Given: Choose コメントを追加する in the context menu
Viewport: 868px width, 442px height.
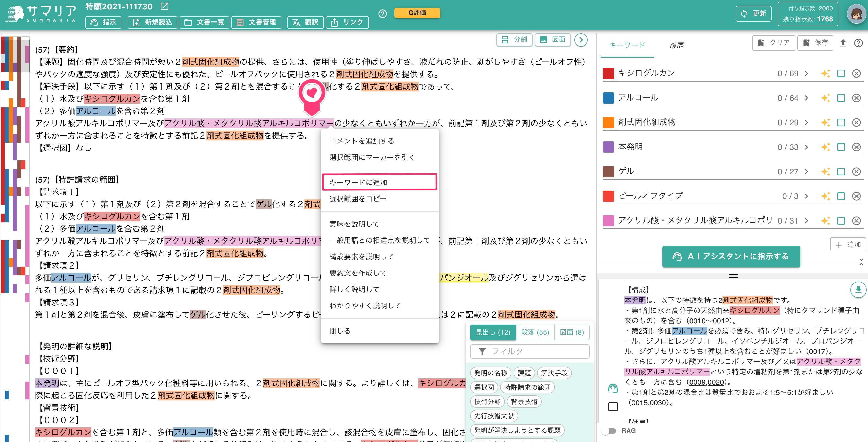Looking at the screenshot, I should (x=380, y=141).
